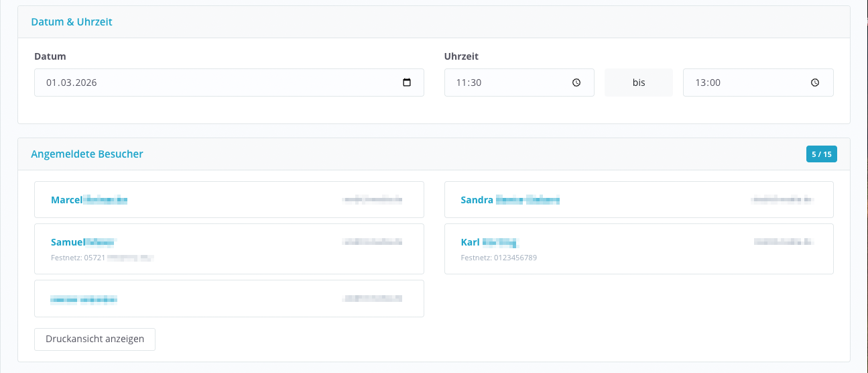Click the Datum & Uhrzeit section header

click(x=72, y=22)
